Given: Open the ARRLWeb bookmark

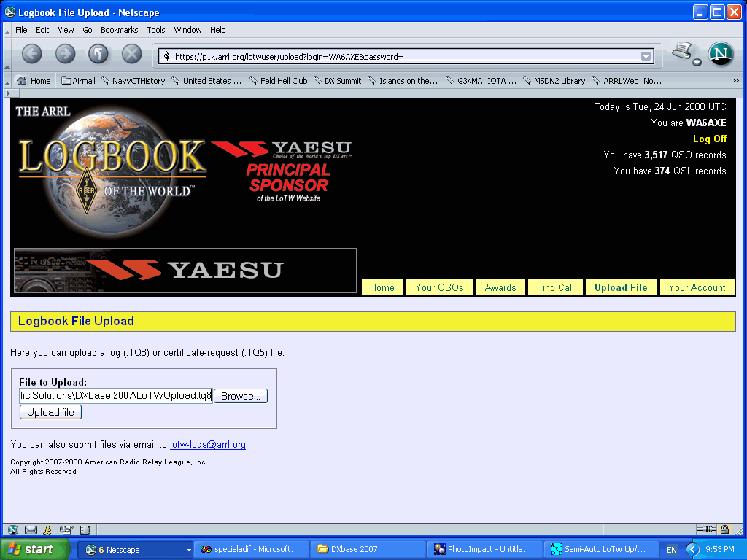Looking at the screenshot, I should (x=627, y=81).
